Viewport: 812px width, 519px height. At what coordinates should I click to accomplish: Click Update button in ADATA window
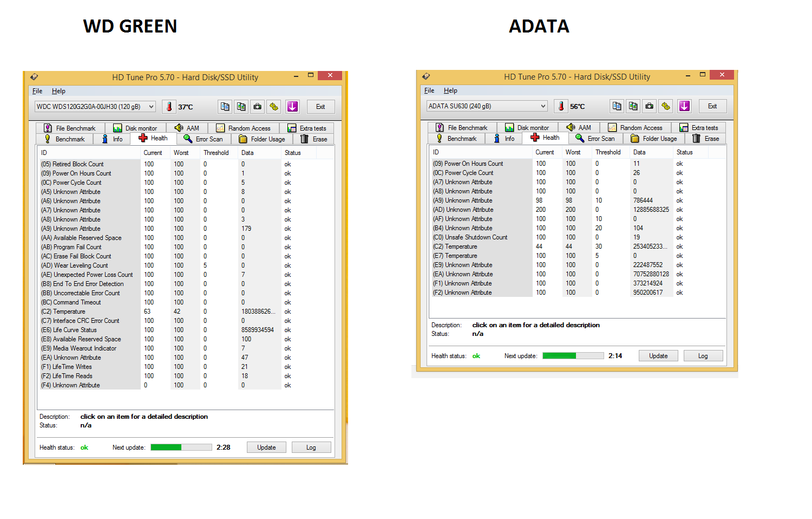pos(658,356)
